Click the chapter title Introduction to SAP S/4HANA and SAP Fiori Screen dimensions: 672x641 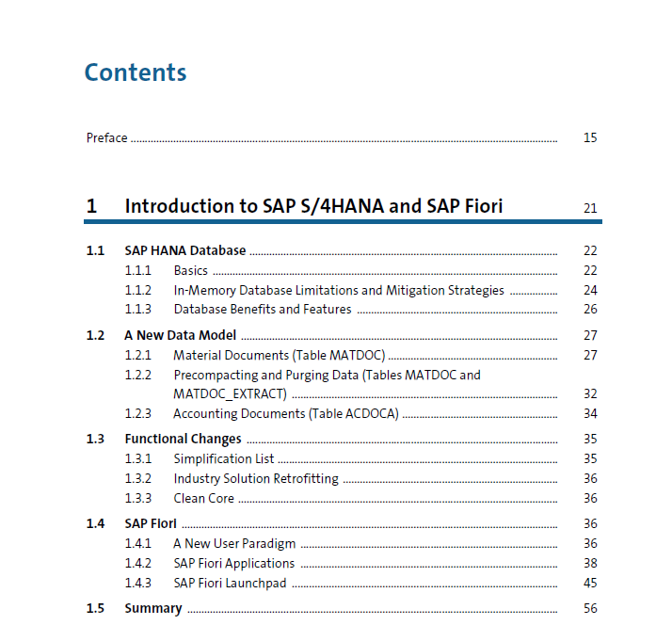tap(313, 206)
